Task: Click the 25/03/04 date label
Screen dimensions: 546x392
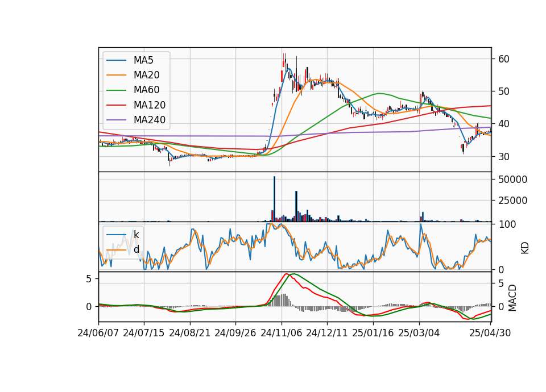Action: pyautogui.click(x=419, y=333)
